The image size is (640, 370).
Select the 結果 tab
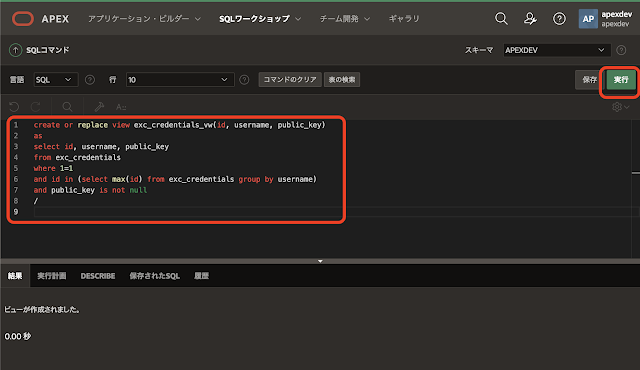point(15,276)
